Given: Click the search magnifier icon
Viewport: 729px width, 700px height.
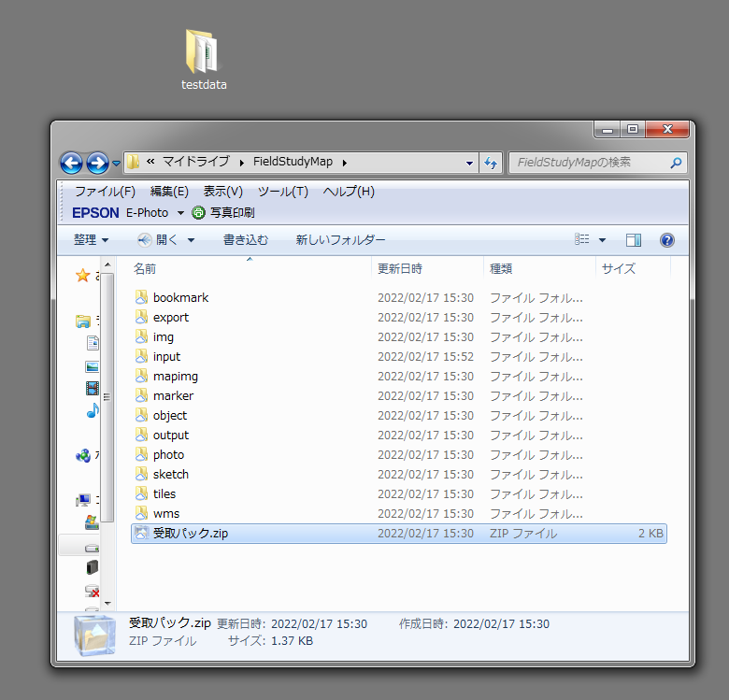Looking at the screenshot, I should 676,163.
